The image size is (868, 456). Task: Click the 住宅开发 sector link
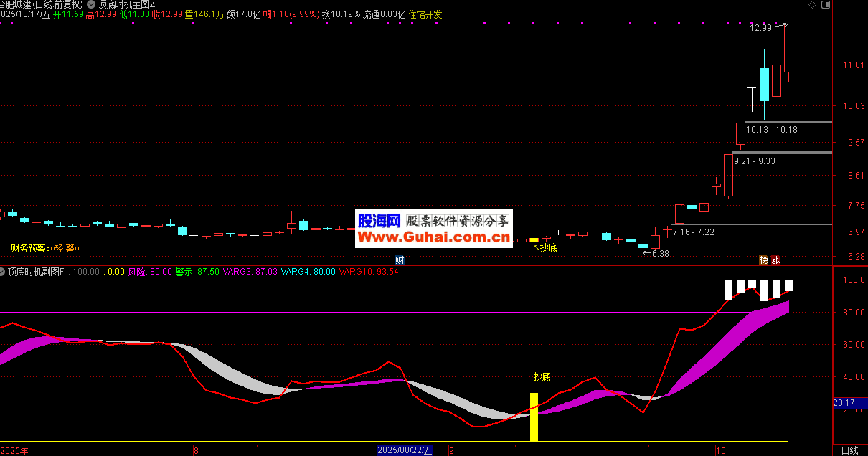[x=425, y=14]
